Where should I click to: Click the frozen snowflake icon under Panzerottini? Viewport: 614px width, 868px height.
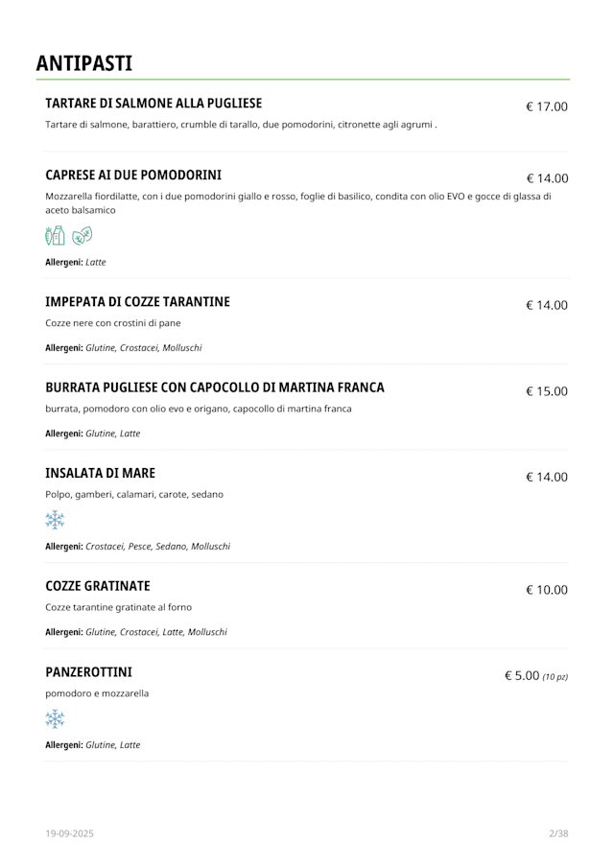(x=55, y=718)
